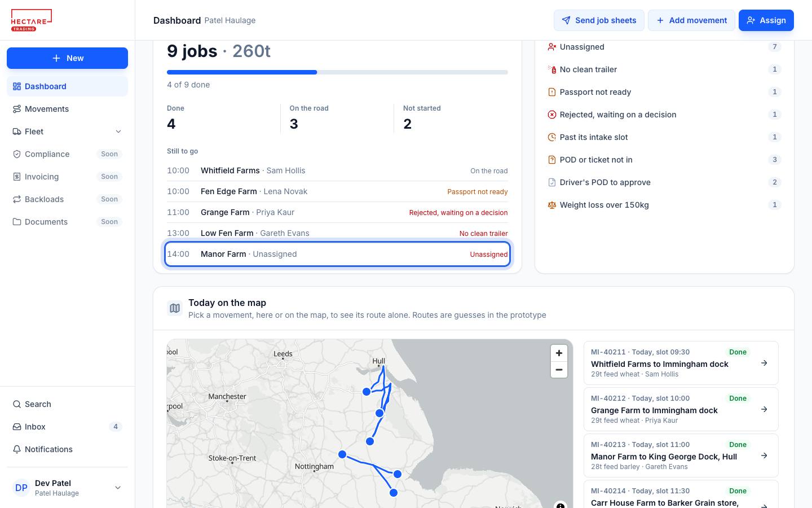Click the Fleet truck icon
The height and width of the screenshot is (508, 812).
(x=17, y=132)
